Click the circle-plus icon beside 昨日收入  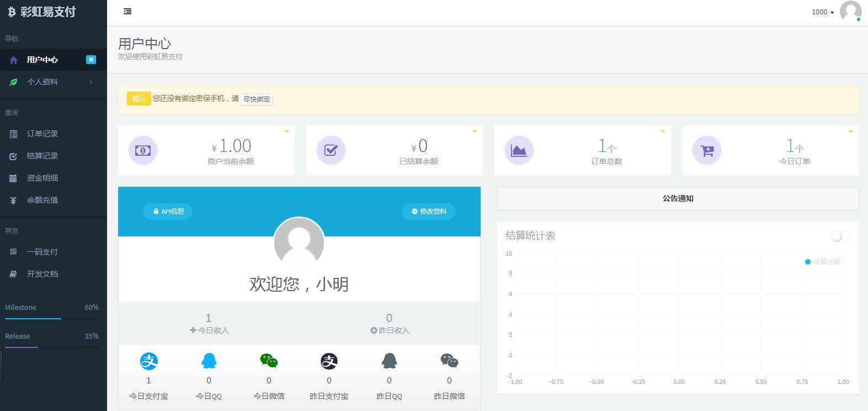click(x=374, y=330)
